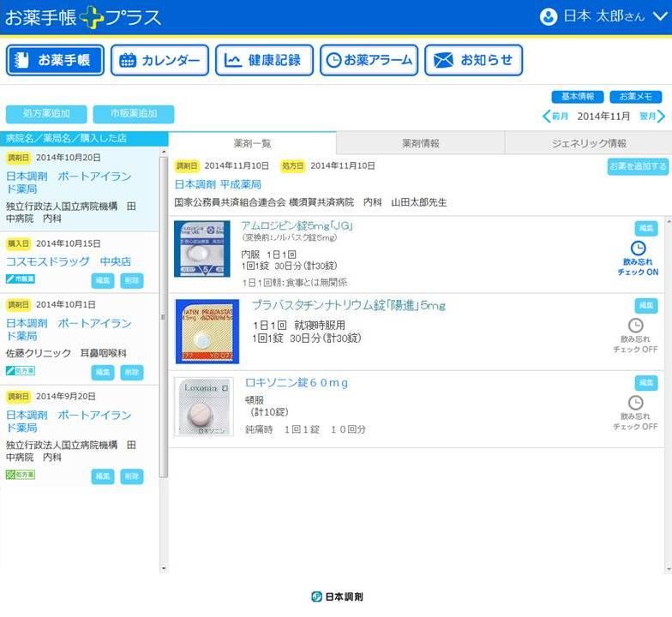Open the 2014年9月20日 ポートアイランド薬局 entry
672x617 pixels.
[x=69, y=421]
